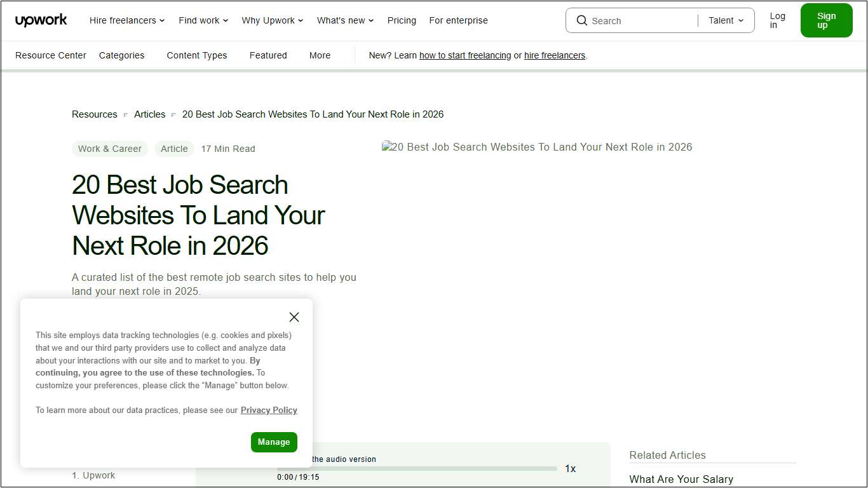Viewport: 868px width, 488px height.
Task: Select Categories in the Resource Center nav
Action: coord(121,55)
